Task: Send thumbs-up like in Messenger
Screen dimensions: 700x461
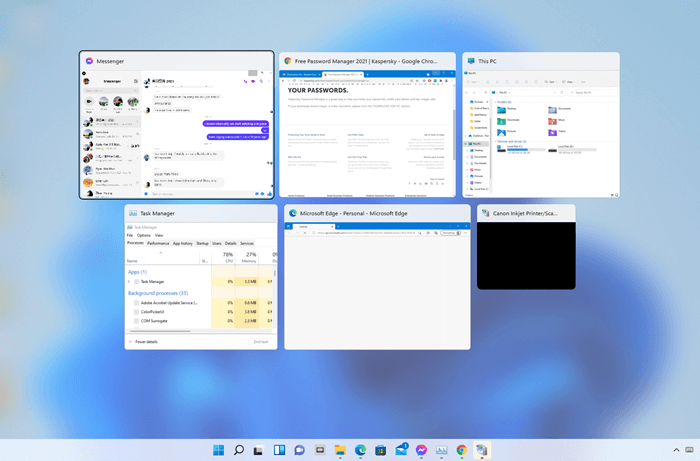Action: point(269,194)
